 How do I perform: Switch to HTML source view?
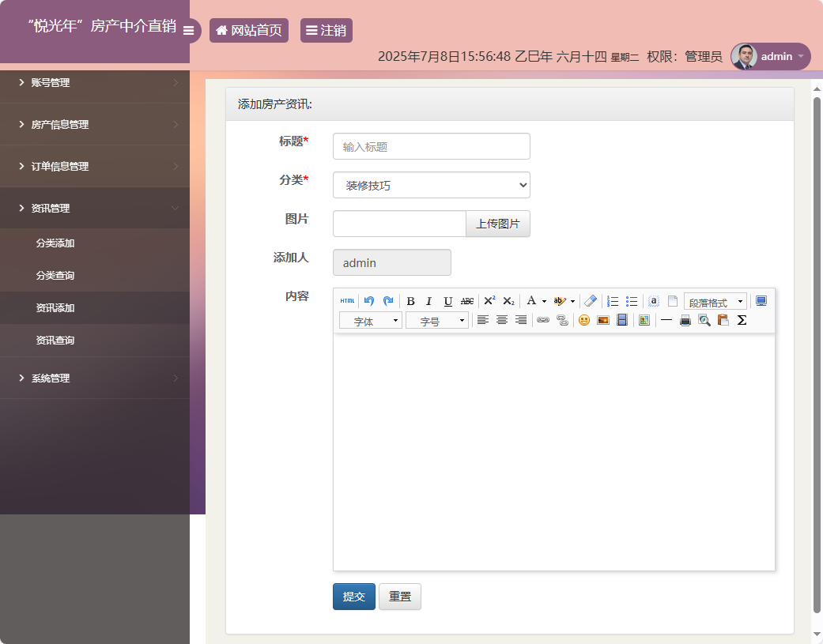347,301
